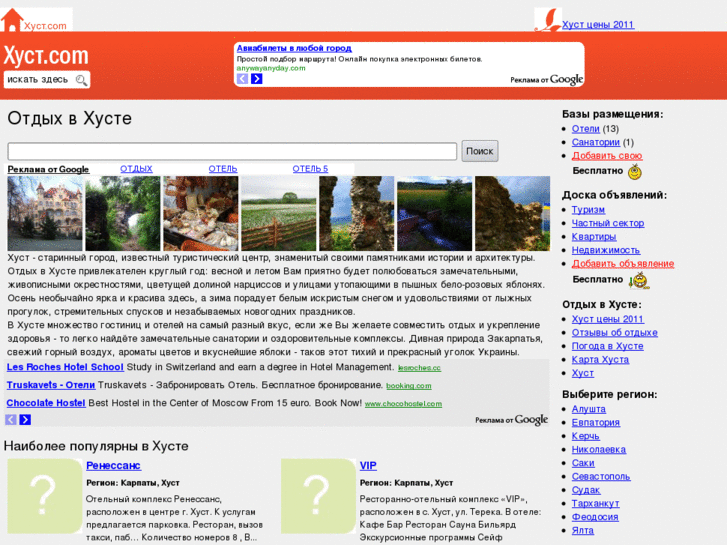The width and height of the screenshot is (727, 545).
Task: Select the Алушта region
Action: point(589,409)
